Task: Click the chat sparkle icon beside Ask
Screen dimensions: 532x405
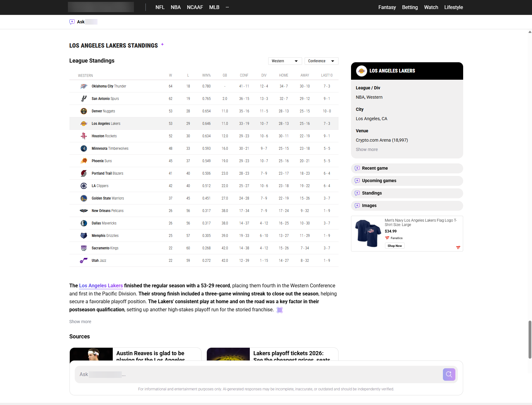Action: [x=72, y=22]
